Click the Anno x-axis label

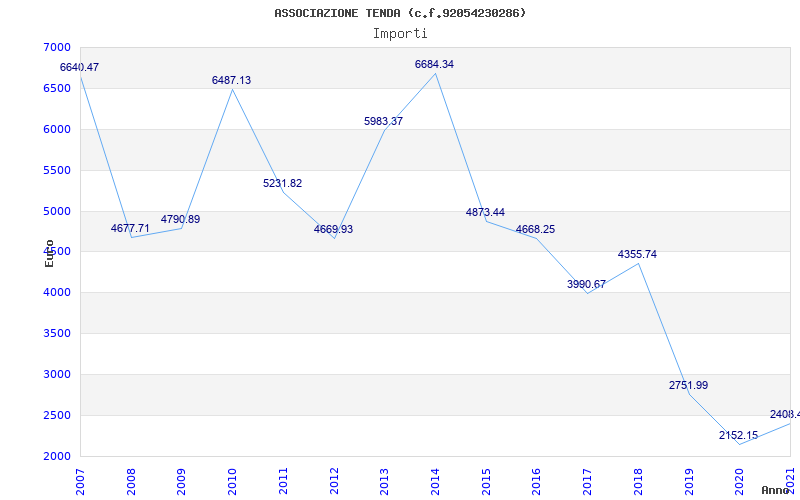click(775, 490)
